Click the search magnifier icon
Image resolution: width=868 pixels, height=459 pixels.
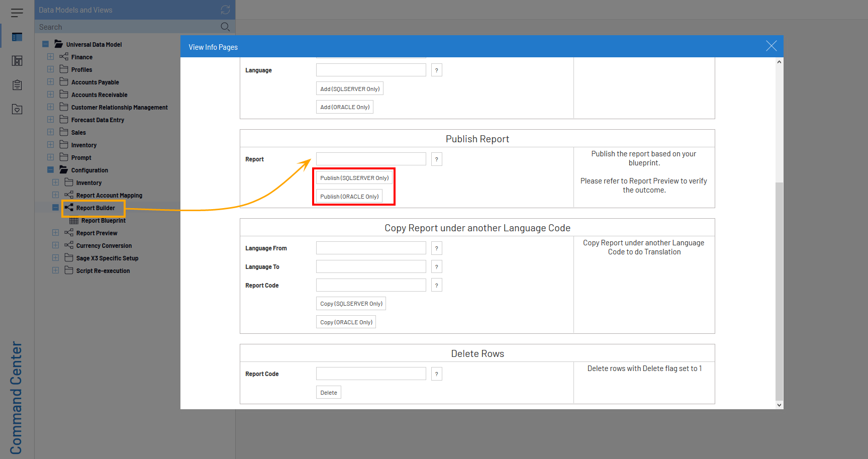[225, 27]
